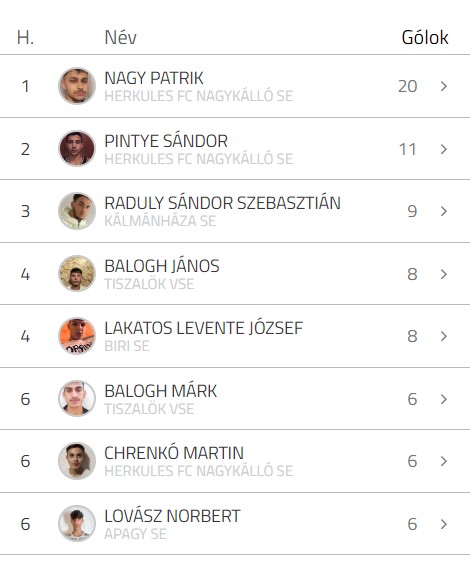Click the H. rank column header
Image resolution: width=470 pixels, height=565 pixels.
pyautogui.click(x=25, y=37)
